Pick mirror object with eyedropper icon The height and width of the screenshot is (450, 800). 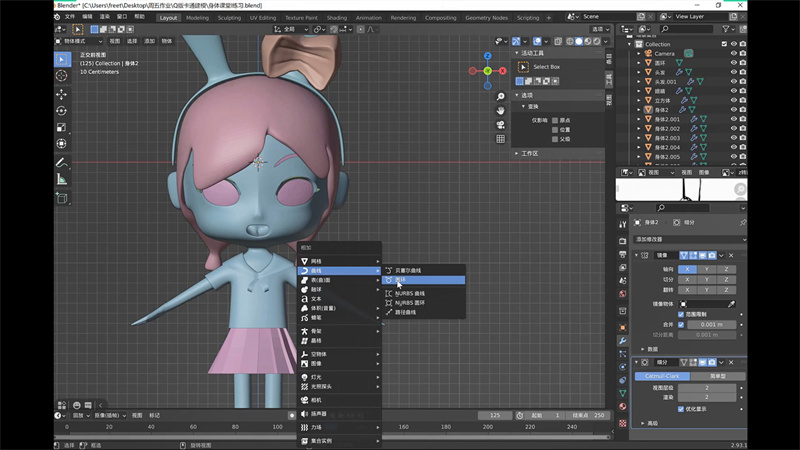click(x=731, y=304)
